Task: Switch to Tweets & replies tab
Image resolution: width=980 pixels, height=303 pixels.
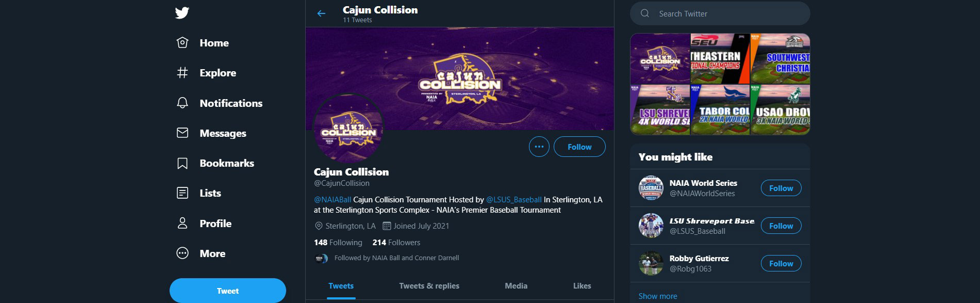Action: (429, 286)
